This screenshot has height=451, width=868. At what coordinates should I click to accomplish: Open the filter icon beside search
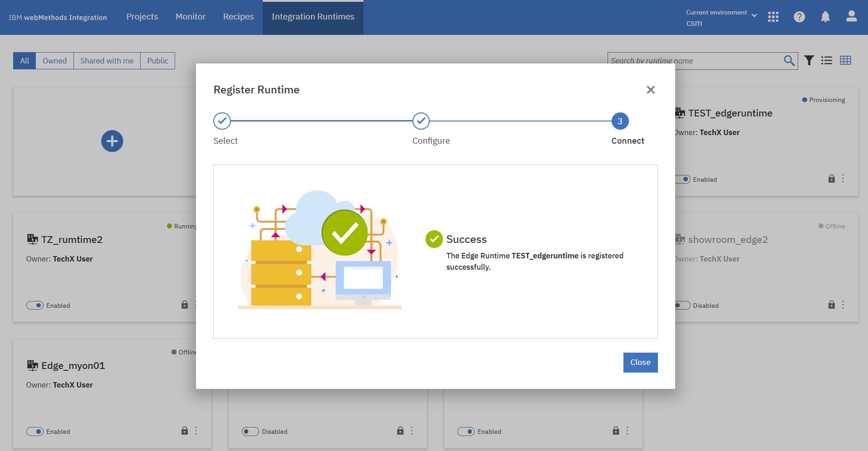click(809, 60)
